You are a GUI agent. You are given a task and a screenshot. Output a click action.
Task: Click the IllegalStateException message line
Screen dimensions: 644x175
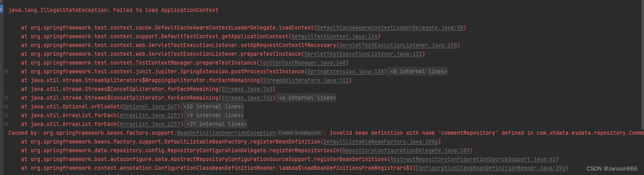click(113, 10)
